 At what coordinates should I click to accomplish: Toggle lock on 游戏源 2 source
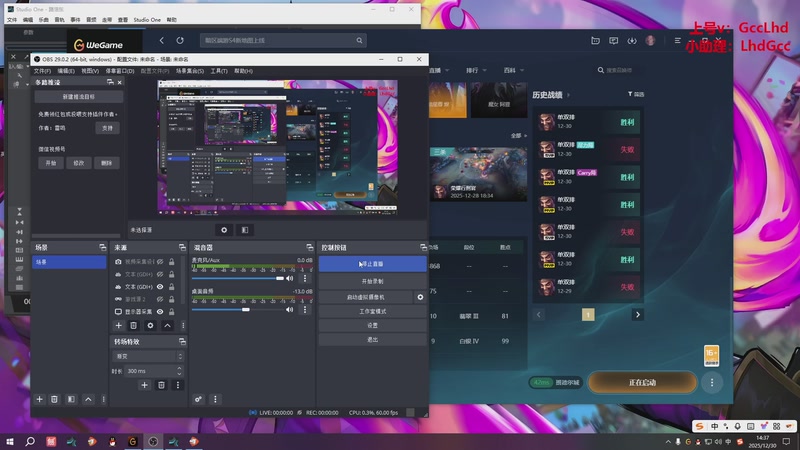coord(172,299)
